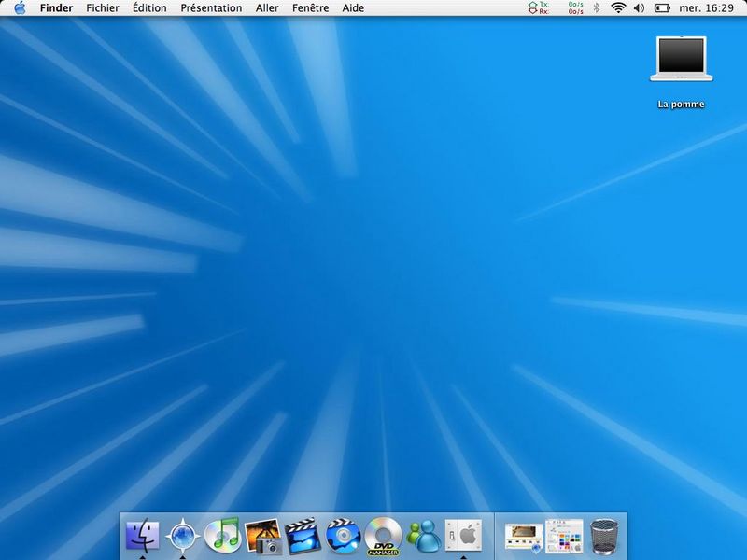This screenshot has width=747, height=560.
Task: Open the Apple menu
Action: [x=20, y=7]
